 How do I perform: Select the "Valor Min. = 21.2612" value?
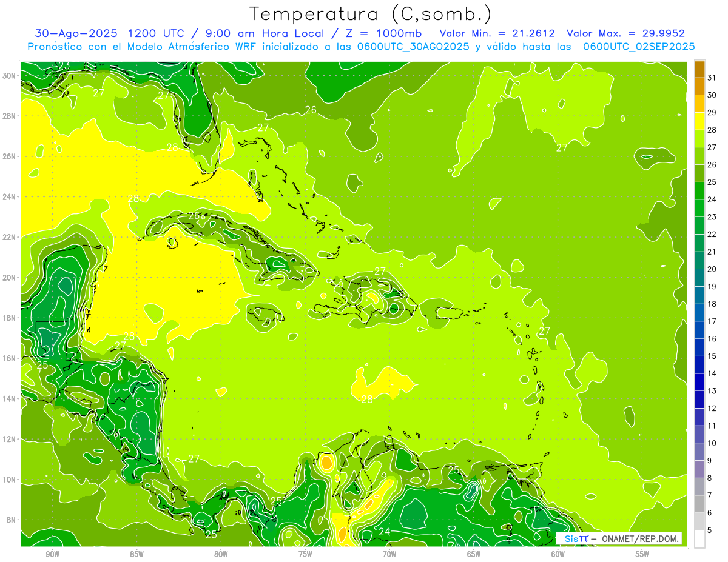(497, 33)
